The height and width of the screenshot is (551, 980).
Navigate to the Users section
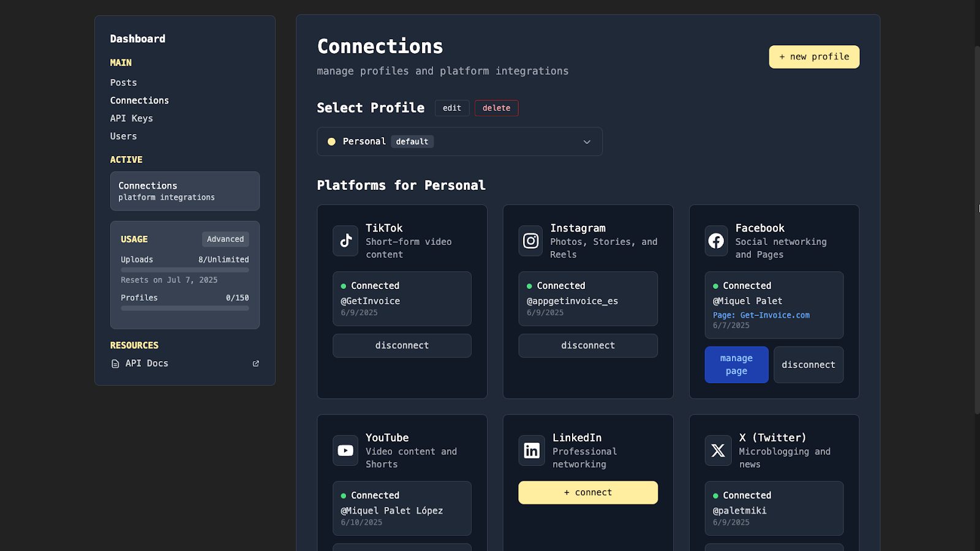pyautogui.click(x=123, y=136)
